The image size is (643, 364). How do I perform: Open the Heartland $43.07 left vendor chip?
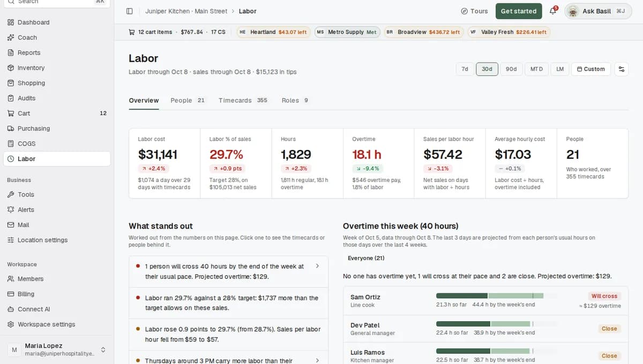point(273,32)
